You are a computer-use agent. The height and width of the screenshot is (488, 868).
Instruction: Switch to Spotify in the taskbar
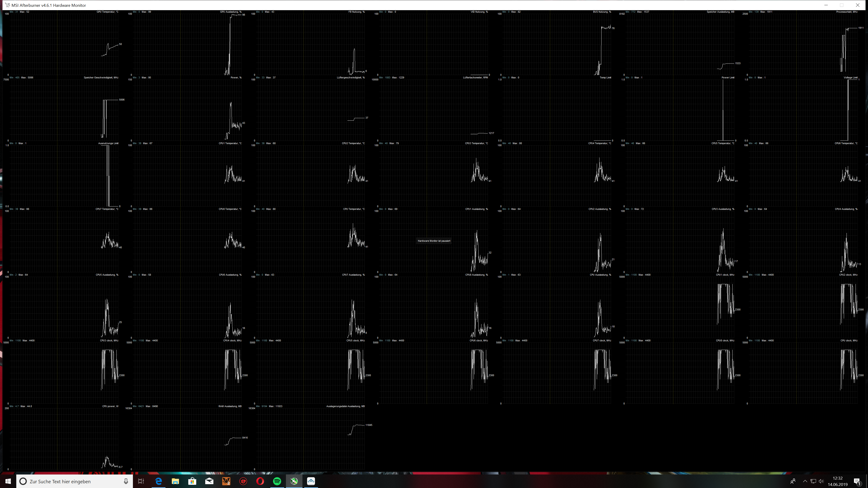coord(277,481)
